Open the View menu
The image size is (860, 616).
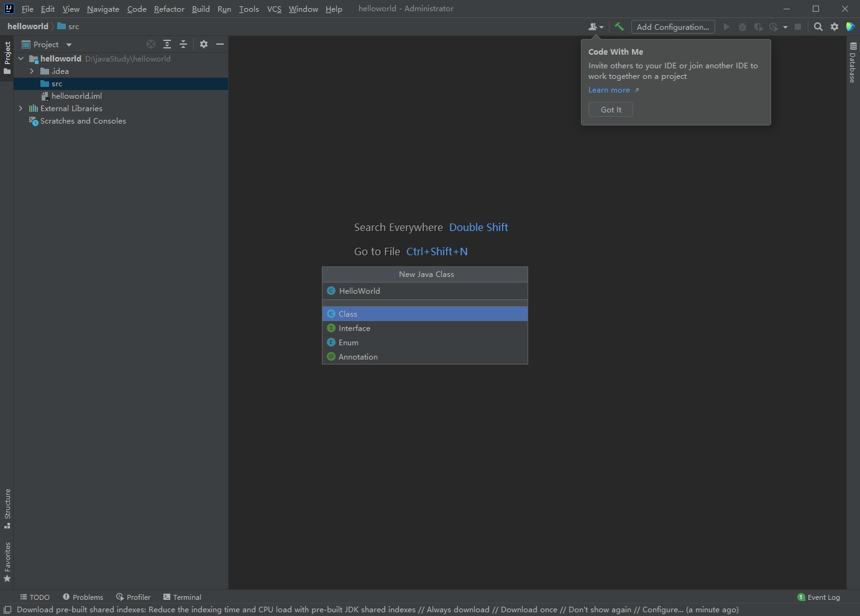(x=71, y=9)
